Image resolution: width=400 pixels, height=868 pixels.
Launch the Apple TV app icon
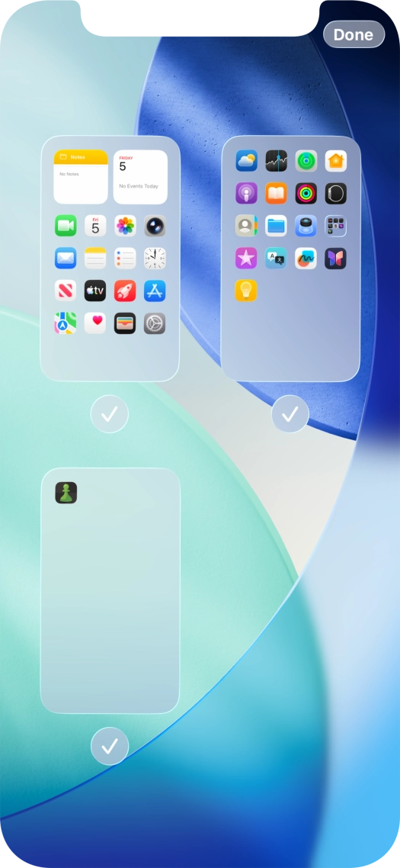point(95,291)
